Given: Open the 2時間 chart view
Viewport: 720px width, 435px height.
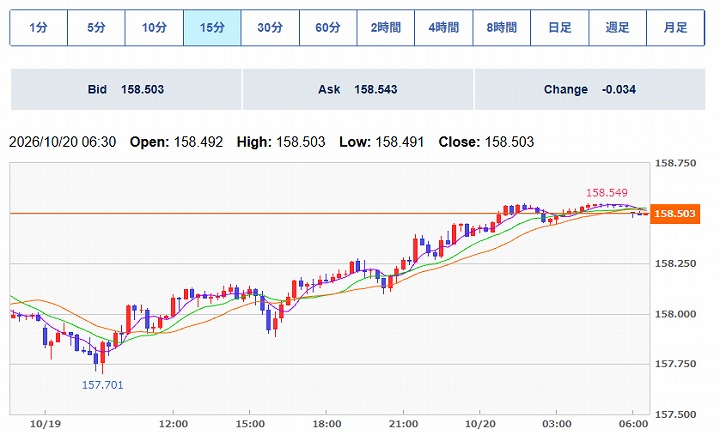Looking at the screenshot, I should 386,28.
